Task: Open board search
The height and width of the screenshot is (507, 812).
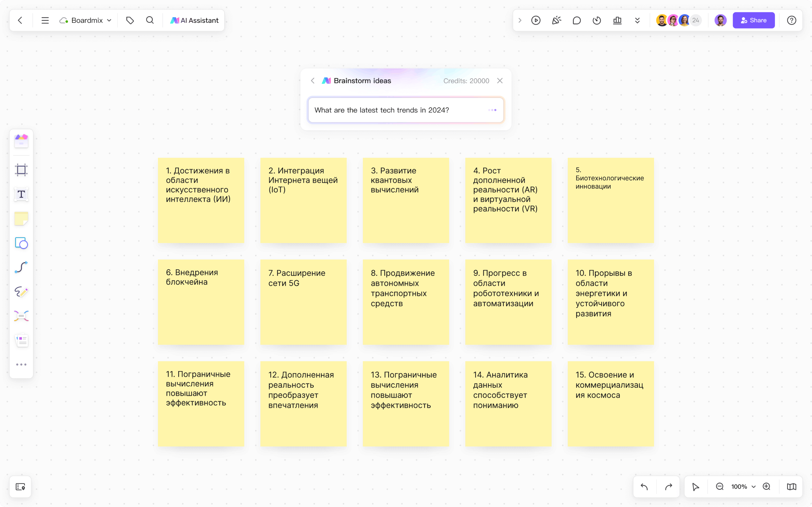Action: coord(150,20)
